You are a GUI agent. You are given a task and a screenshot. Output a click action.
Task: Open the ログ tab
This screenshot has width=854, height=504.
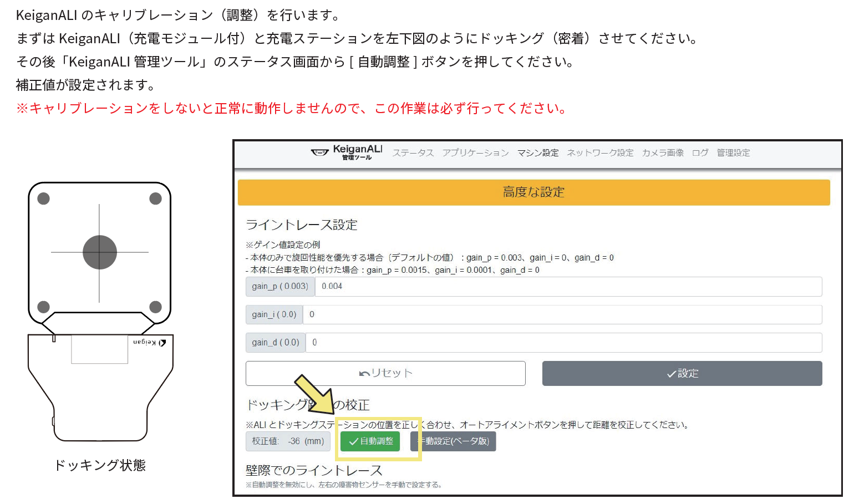pos(700,152)
